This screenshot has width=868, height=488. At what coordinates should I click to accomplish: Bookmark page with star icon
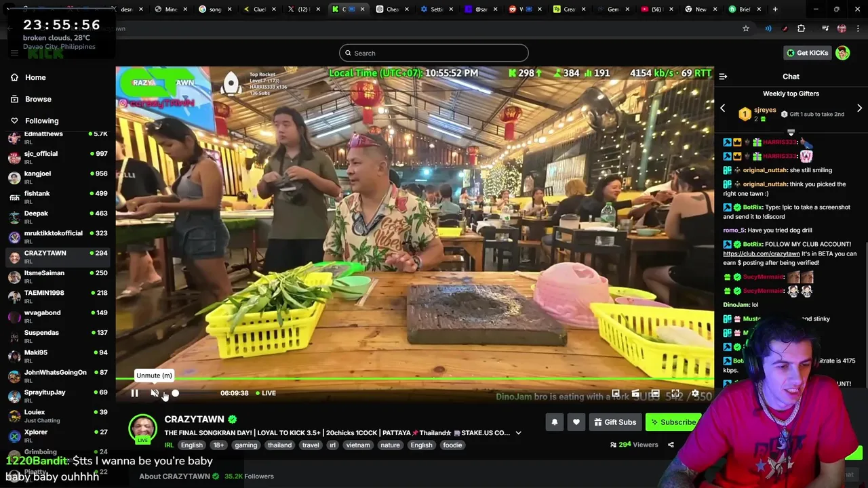pyautogui.click(x=746, y=28)
